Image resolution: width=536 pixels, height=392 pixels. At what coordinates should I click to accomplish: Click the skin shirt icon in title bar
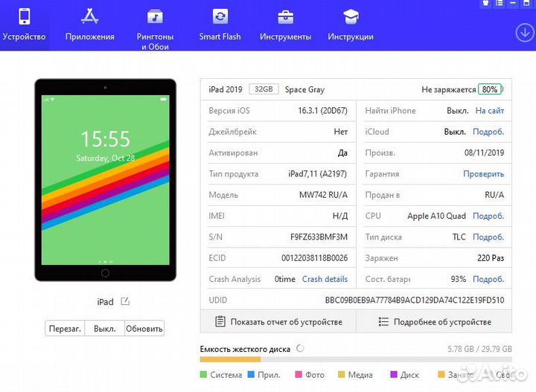pos(485,3)
